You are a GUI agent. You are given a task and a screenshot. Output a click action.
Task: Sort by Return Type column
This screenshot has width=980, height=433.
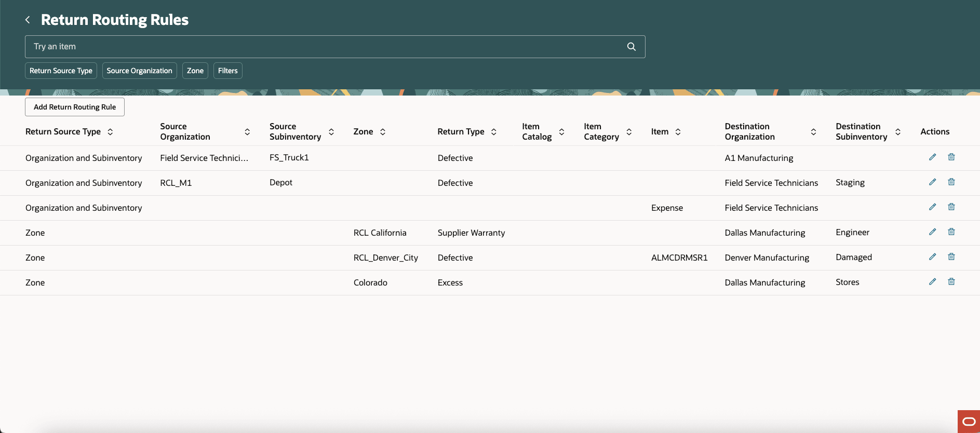coord(494,132)
